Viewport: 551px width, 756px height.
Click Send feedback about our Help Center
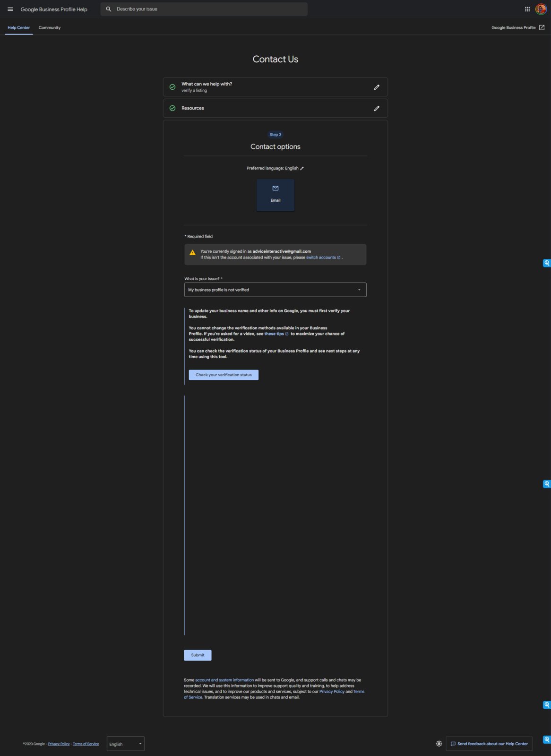pyautogui.click(x=489, y=744)
